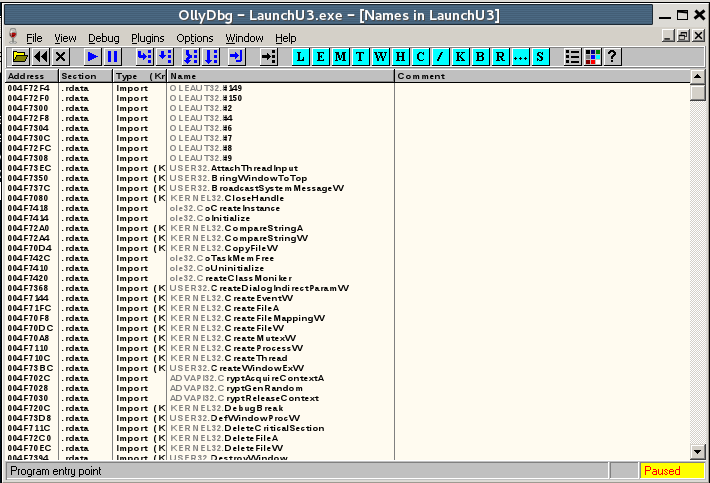
Task: Click the Trace into toolbar icon
Action: 191,57
